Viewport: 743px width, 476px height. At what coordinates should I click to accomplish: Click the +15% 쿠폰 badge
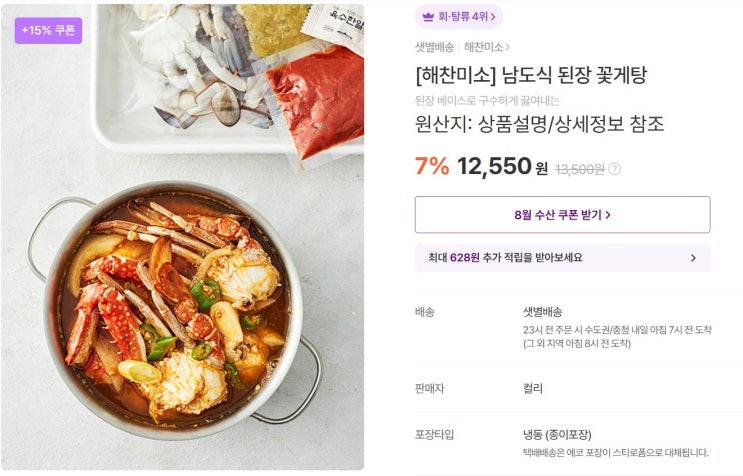[48, 30]
